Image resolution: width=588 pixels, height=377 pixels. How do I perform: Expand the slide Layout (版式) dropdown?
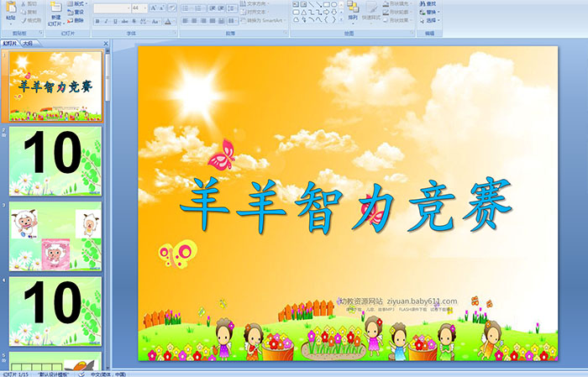(76, 3)
